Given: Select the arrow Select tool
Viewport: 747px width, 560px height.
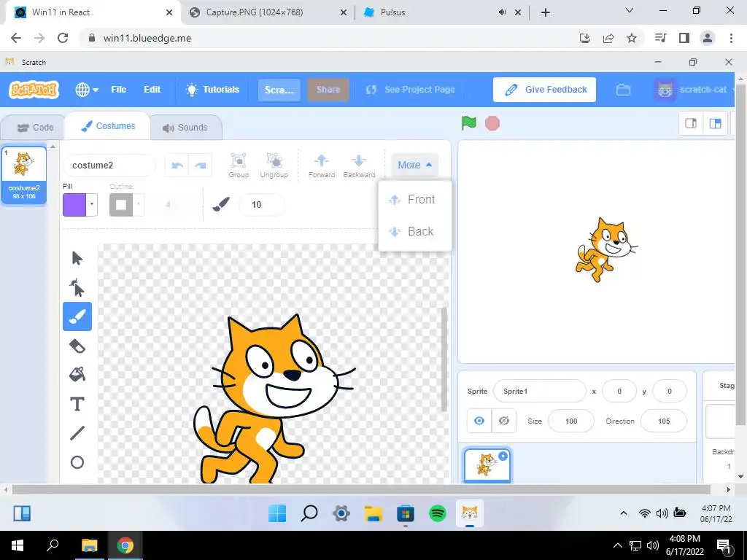Looking at the screenshot, I should coord(77,258).
